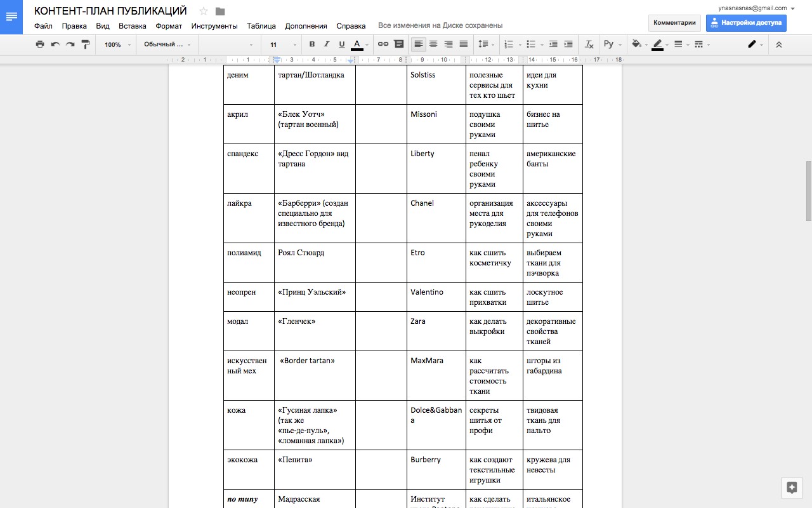Open the input tools Ру button
This screenshot has height=508, width=812.
click(x=612, y=44)
